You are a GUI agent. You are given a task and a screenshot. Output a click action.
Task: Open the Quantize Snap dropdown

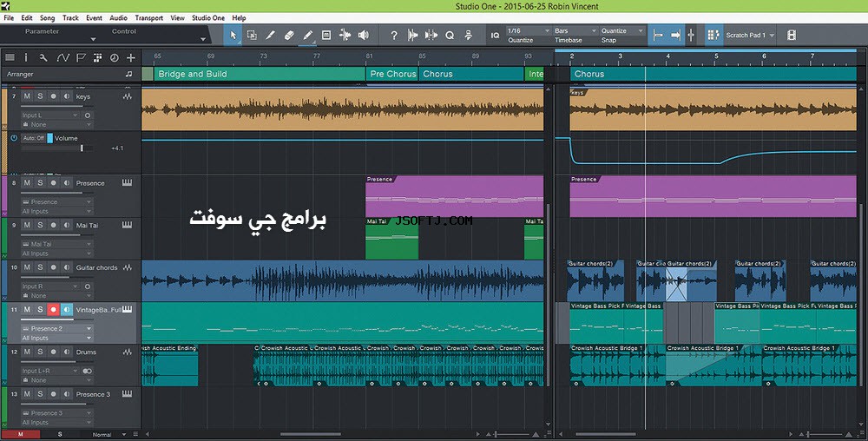622,30
